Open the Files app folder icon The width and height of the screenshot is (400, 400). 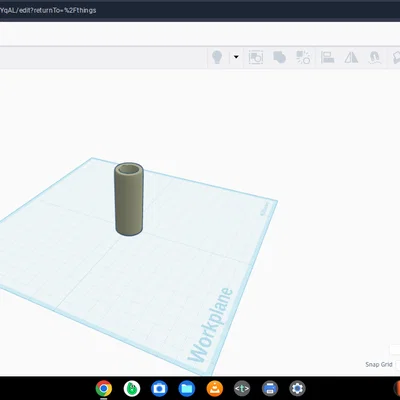coord(187,388)
